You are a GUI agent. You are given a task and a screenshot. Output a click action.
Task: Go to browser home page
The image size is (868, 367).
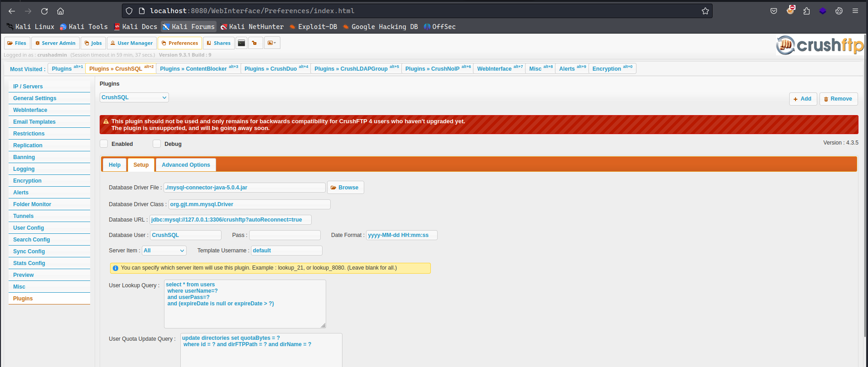coord(61,11)
